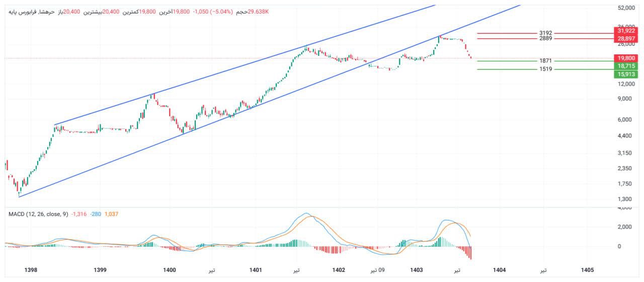Click the 1398 label on the time axis

point(31,270)
